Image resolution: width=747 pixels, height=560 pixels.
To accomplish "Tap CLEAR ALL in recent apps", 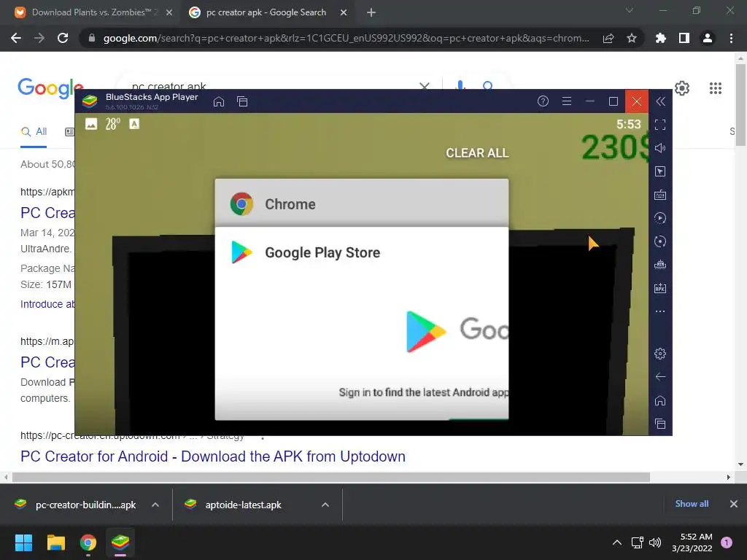I will 477,153.
